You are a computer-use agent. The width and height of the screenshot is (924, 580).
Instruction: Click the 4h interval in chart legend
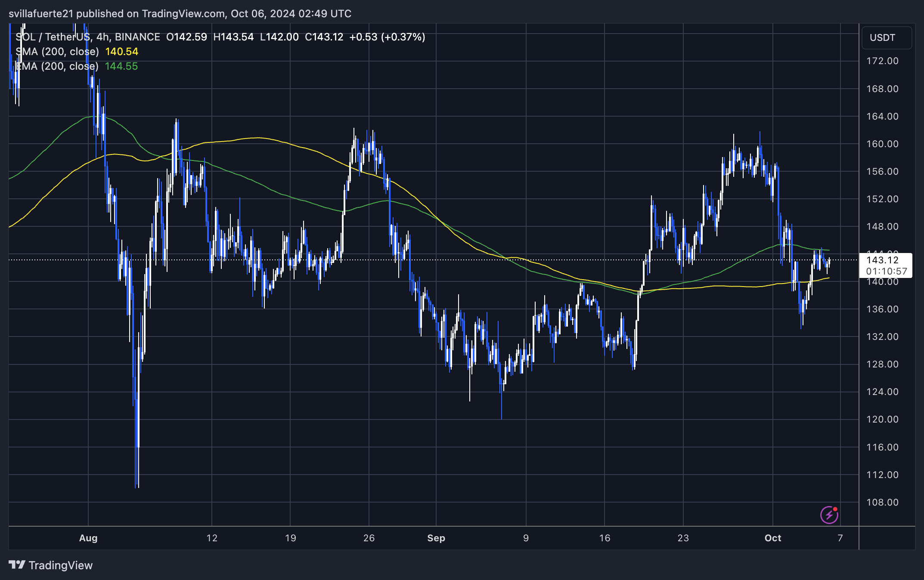click(102, 37)
